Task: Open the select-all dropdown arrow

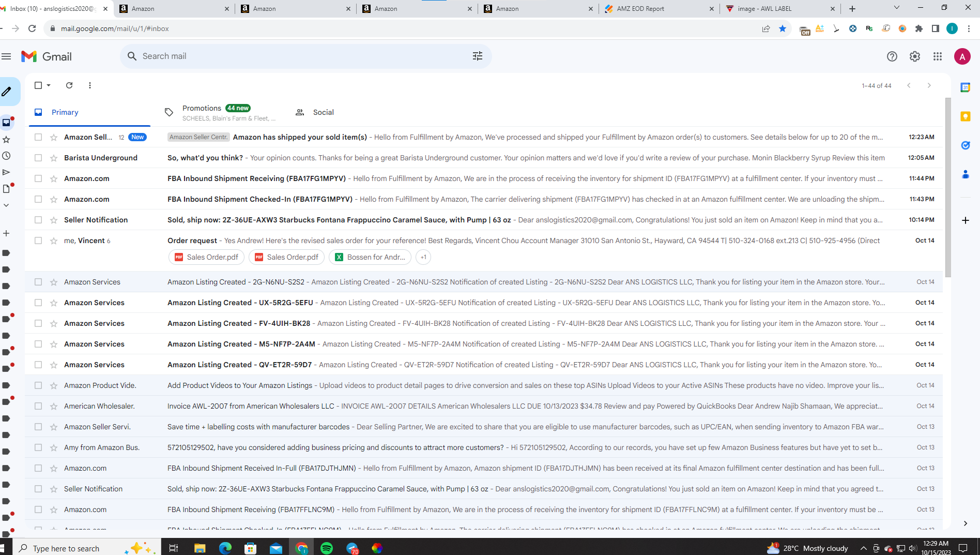Action: pos(49,85)
